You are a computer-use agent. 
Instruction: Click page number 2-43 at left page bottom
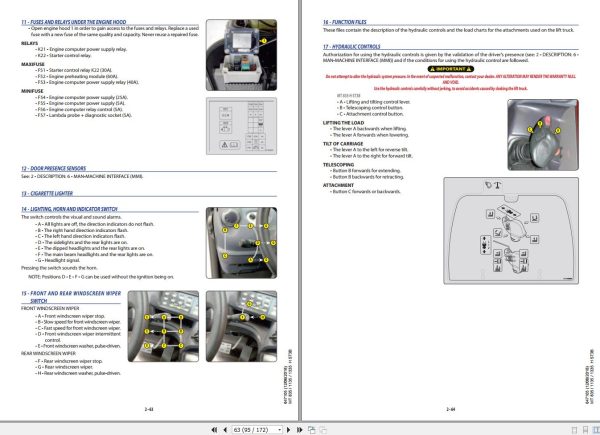point(149,409)
